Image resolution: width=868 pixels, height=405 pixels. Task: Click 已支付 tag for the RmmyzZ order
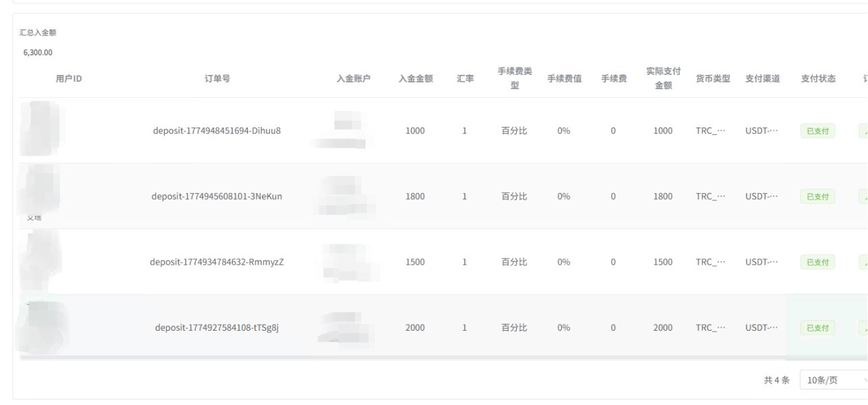pos(817,262)
